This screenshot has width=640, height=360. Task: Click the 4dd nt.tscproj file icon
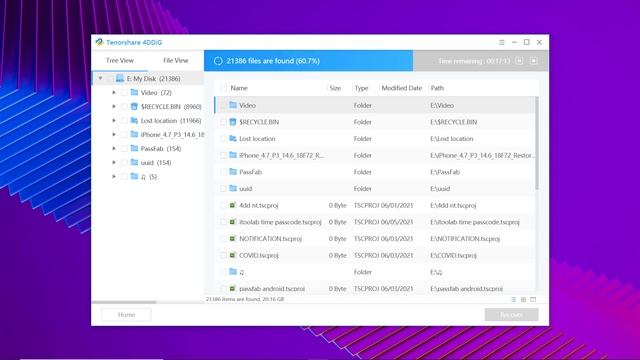[x=233, y=205]
